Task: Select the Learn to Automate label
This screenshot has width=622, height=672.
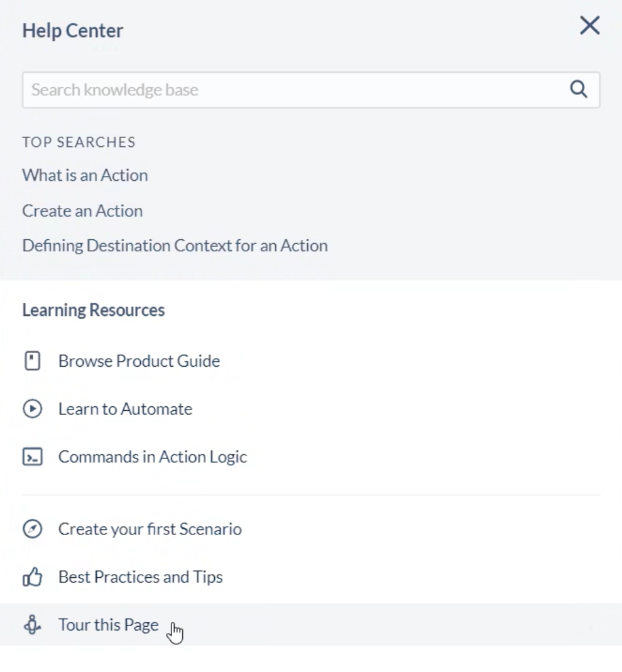Action: click(x=125, y=409)
